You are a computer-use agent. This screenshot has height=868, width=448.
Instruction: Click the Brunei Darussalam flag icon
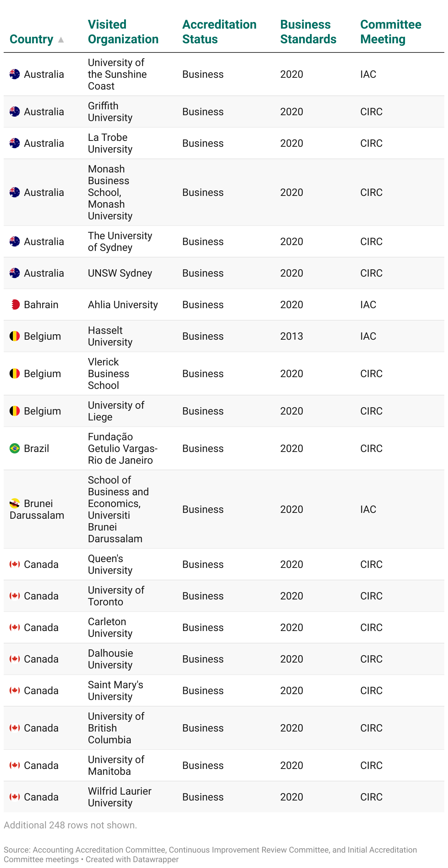[x=15, y=503]
